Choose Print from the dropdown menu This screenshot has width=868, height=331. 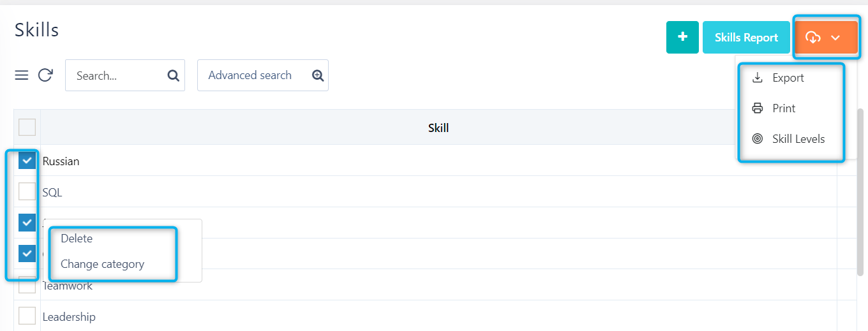coord(784,108)
